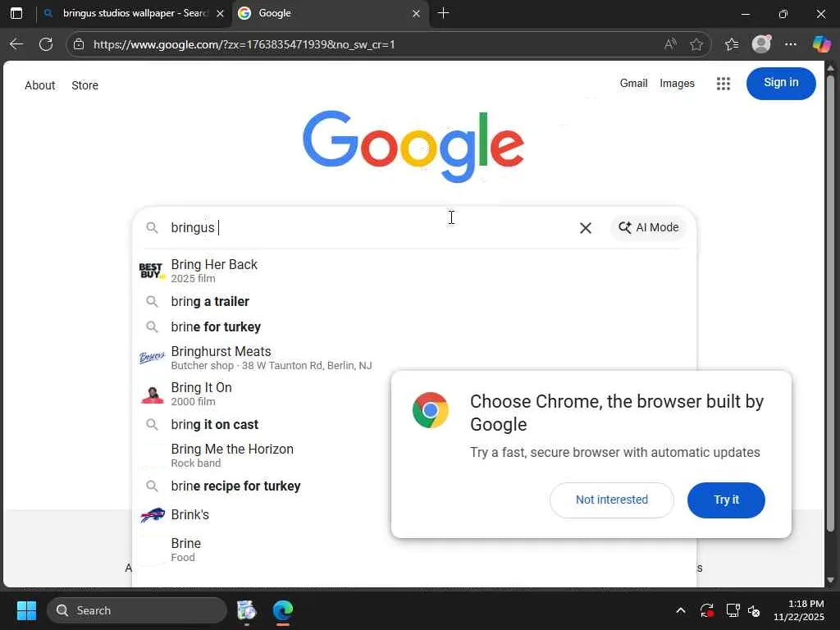Click the taskbar Search box

[x=137, y=610]
